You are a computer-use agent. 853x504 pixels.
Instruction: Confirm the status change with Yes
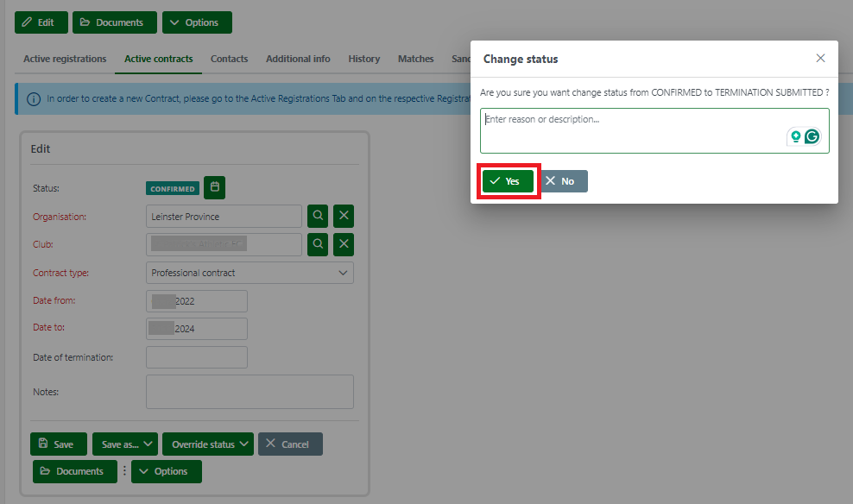pos(508,181)
